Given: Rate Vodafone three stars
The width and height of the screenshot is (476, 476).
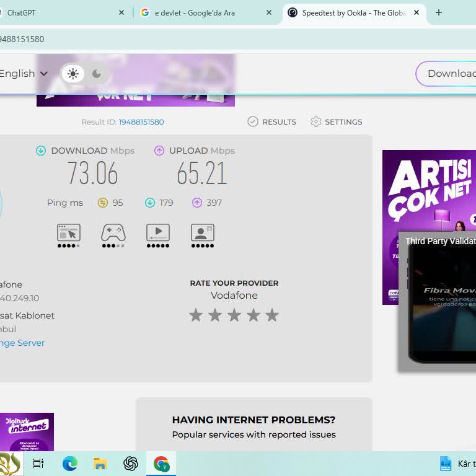Looking at the screenshot, I should 234,315.
